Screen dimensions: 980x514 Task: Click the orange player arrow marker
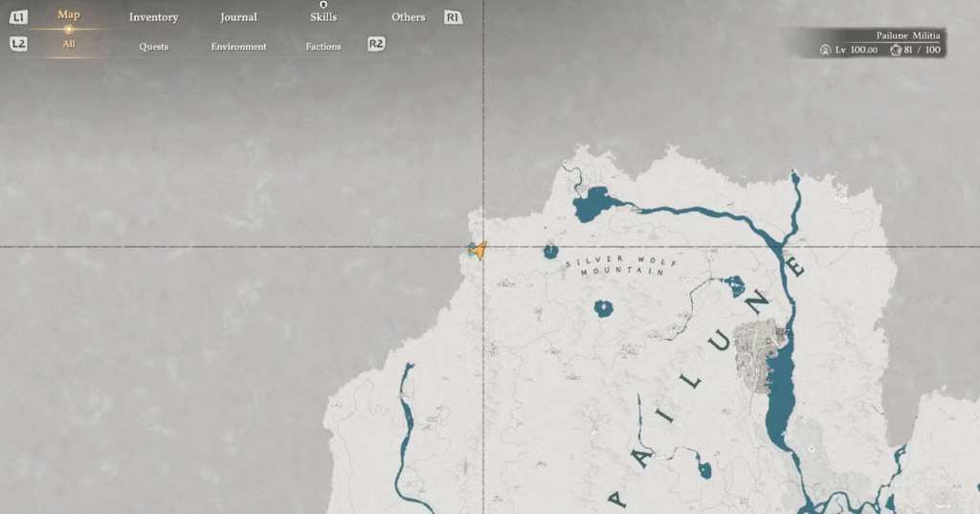[x=479, y=251]
